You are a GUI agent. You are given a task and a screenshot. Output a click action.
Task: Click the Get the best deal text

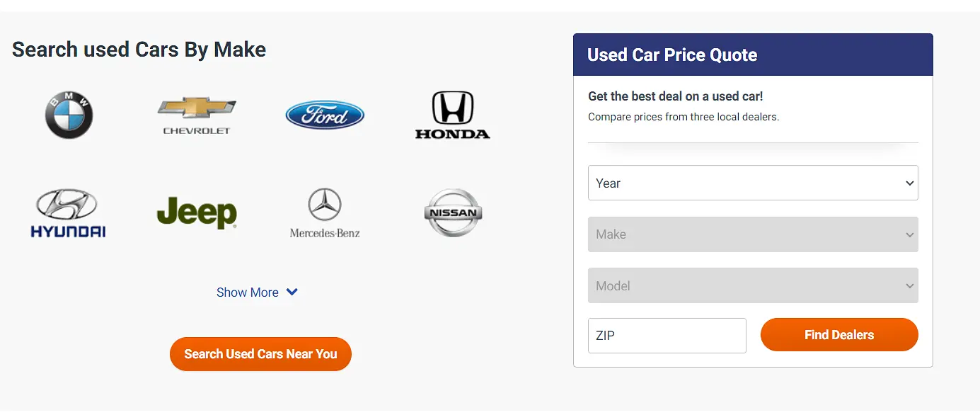click(676, 96)
